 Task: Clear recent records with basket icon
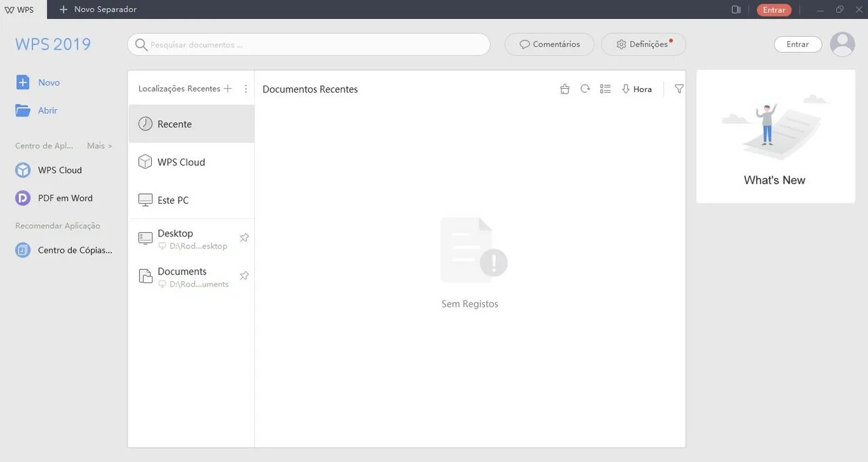click(x=565, y=89)
